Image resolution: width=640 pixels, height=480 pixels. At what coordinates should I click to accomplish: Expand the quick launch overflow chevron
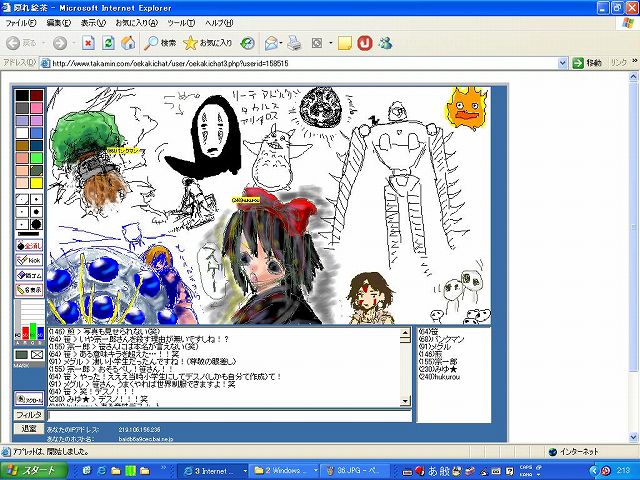(x=164, y=468)
